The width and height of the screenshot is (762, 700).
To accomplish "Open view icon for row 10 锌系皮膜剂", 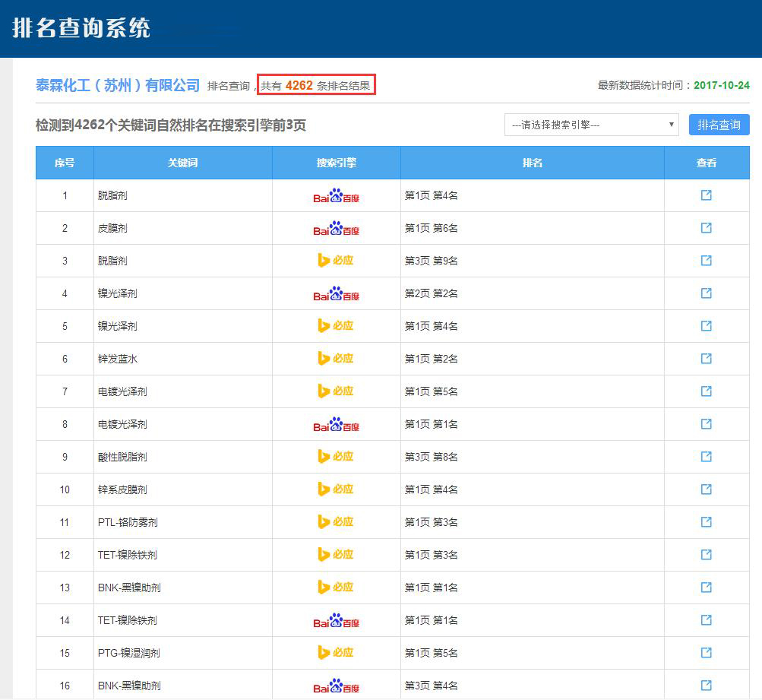I will click(706, 489).
